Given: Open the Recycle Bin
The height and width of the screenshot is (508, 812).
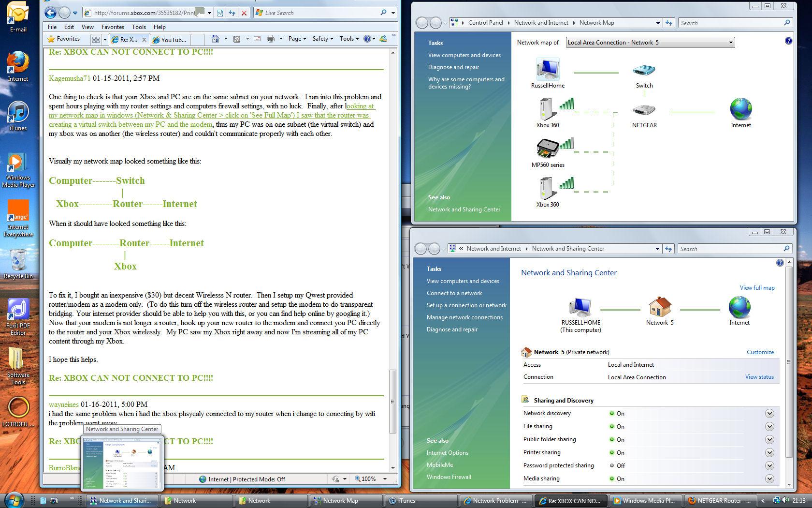Looking at the screenshot, I should pyautogui.click(x=18, y=264).
